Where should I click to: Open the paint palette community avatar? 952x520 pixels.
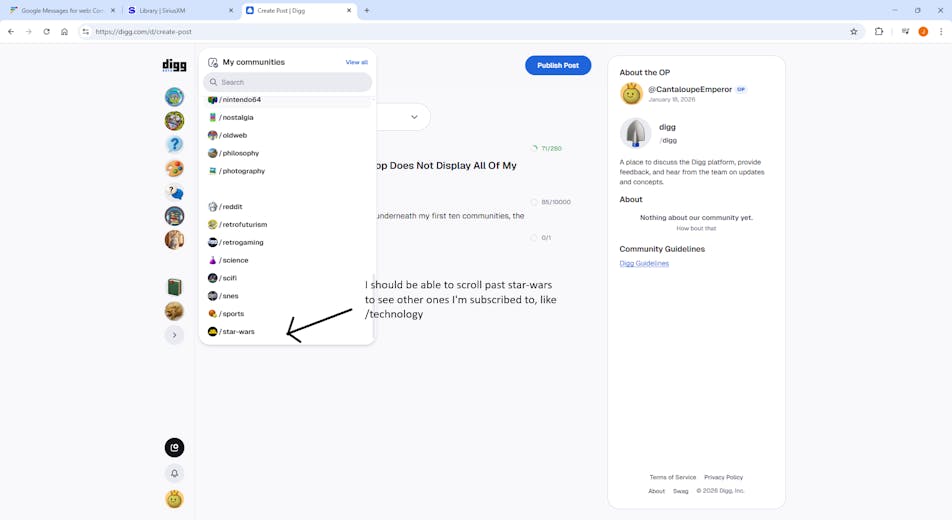click(x=174, y=168)
